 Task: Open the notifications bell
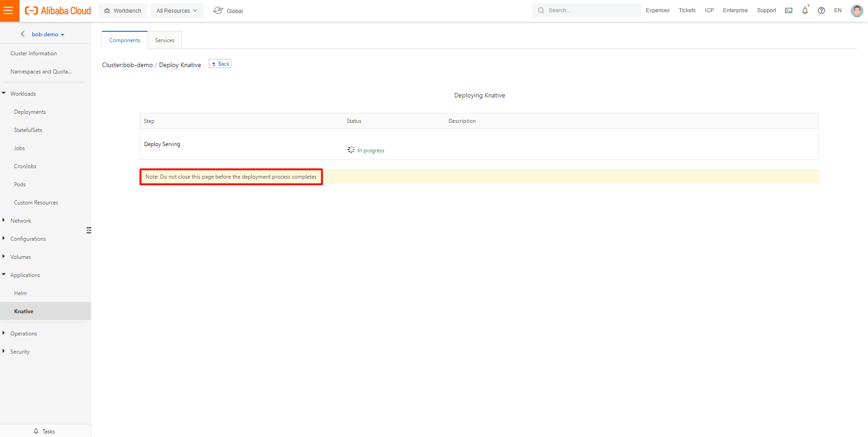tap(805, 10)
